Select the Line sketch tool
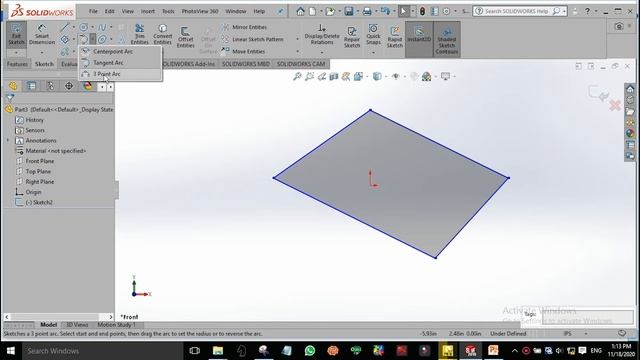This screenshot has height=360, width=640. [65, 27]
